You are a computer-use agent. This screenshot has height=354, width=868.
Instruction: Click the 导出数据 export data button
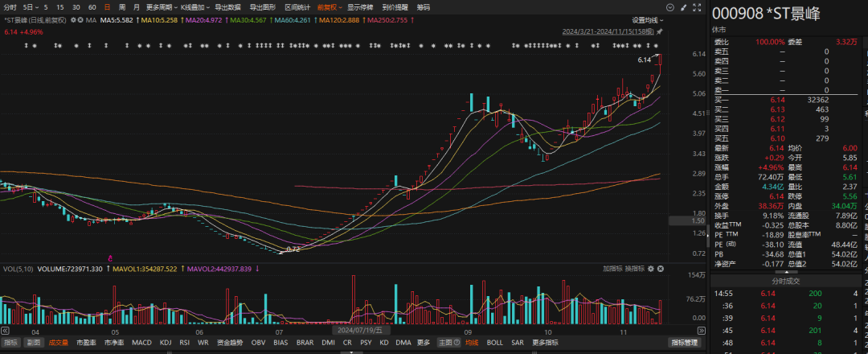tap(227, 6)
